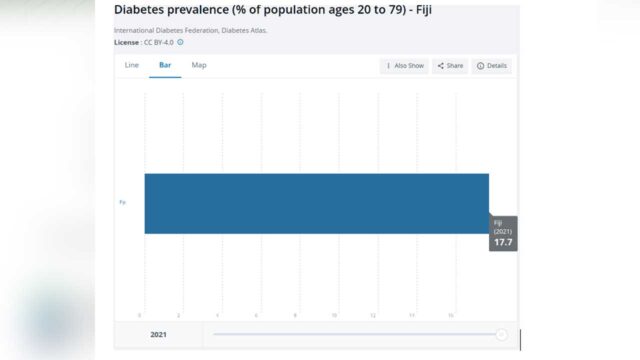Click the 2021 year label
The height and width of the screenshot is (360, 640).
[158, 335]
